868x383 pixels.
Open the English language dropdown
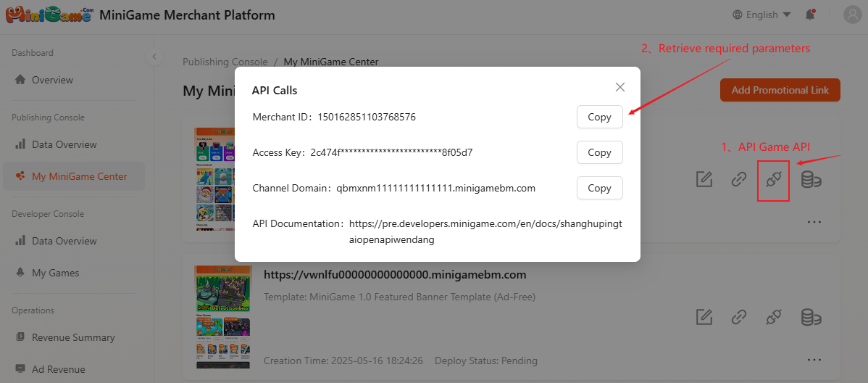point(761,15)
